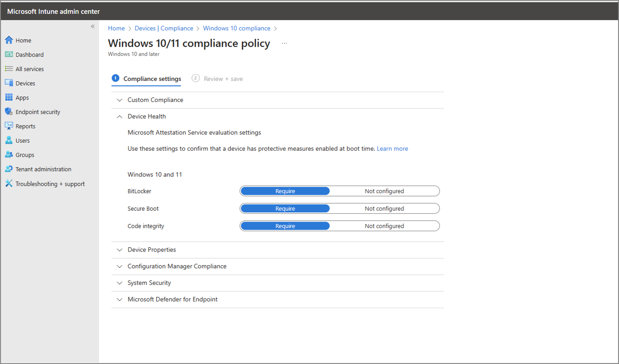Collapse the Device Health section
This screenshot has width=619, height=364.
(x=120, y=116)
